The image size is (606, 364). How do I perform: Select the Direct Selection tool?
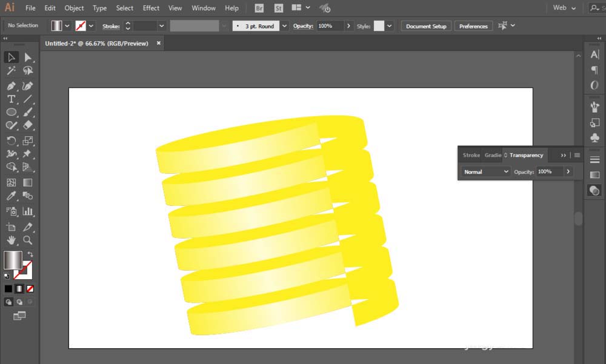click(x=28, y=57)
